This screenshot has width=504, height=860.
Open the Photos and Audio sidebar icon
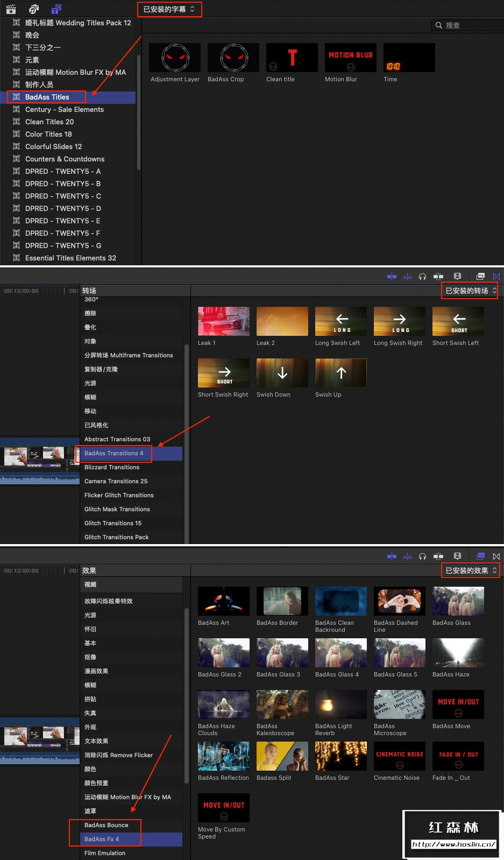[34, 9]
